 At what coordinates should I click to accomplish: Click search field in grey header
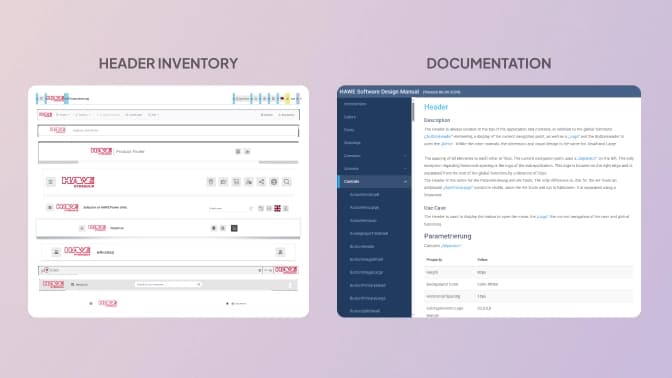click(168, 284)
